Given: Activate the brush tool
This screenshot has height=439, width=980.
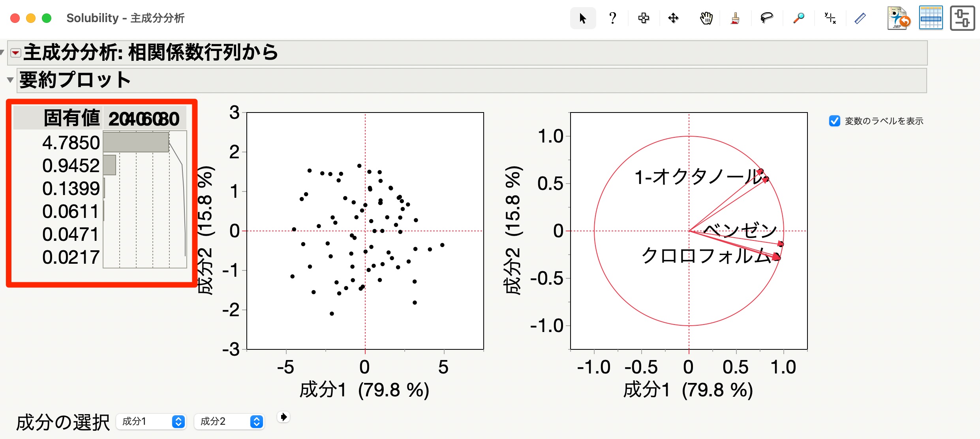Looking at the screenshot, I should point(735,18).
